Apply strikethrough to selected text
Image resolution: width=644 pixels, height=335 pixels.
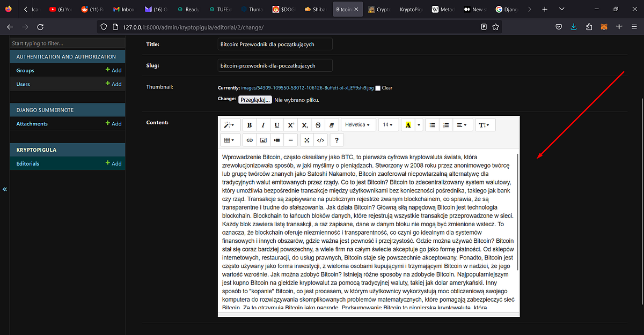click(318, 125)
